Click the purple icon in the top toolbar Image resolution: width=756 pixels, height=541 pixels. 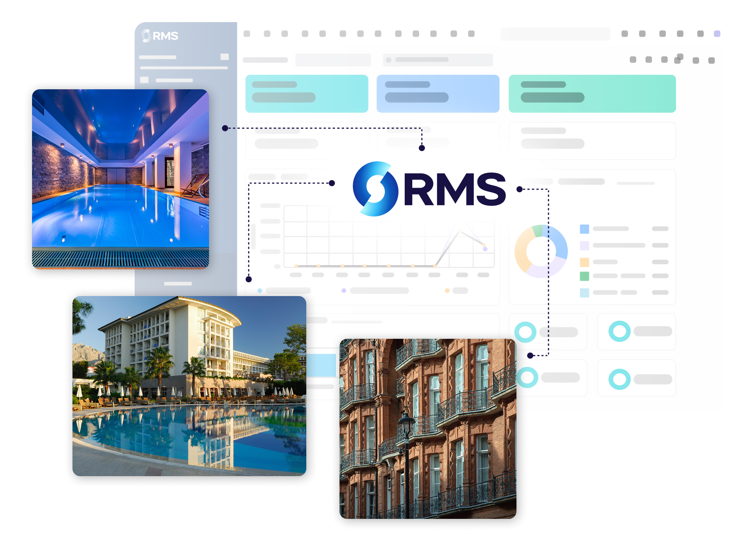[717, 34]
